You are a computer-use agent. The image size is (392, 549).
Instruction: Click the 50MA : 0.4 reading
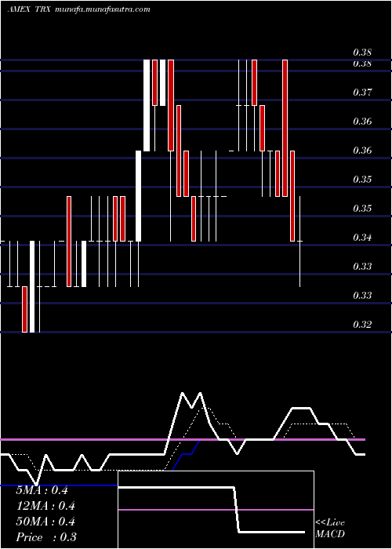tap(45, 522)
